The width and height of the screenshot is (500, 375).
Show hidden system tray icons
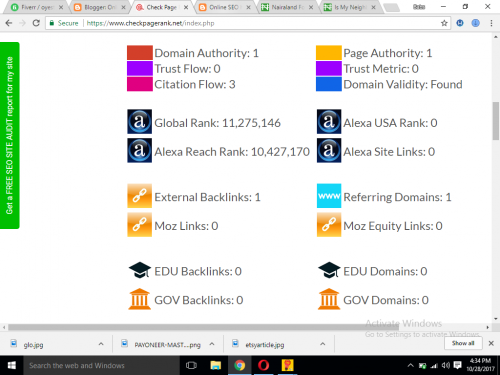tap(410, 366)
